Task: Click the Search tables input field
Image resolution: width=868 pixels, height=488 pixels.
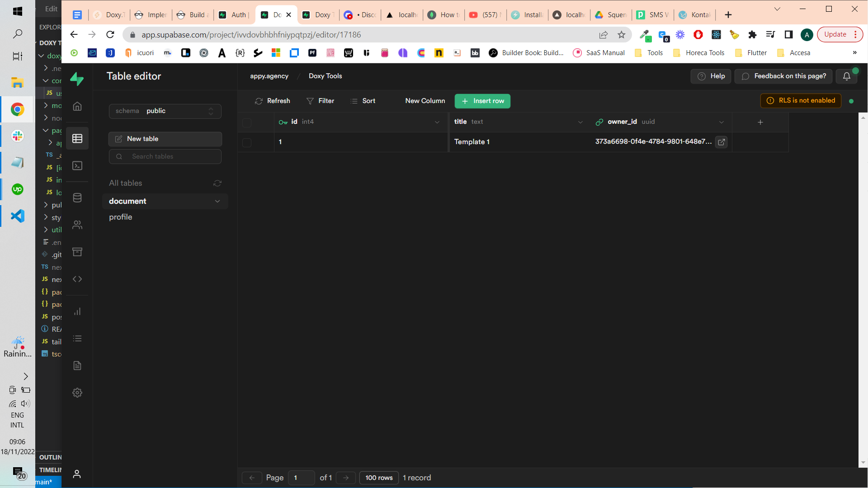Action: (165, 156)
